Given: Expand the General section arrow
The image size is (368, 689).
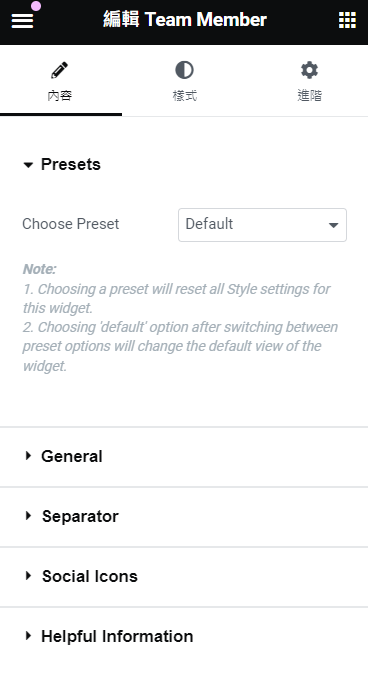Looking at the screenshot, I should click(x=29, y=456).
